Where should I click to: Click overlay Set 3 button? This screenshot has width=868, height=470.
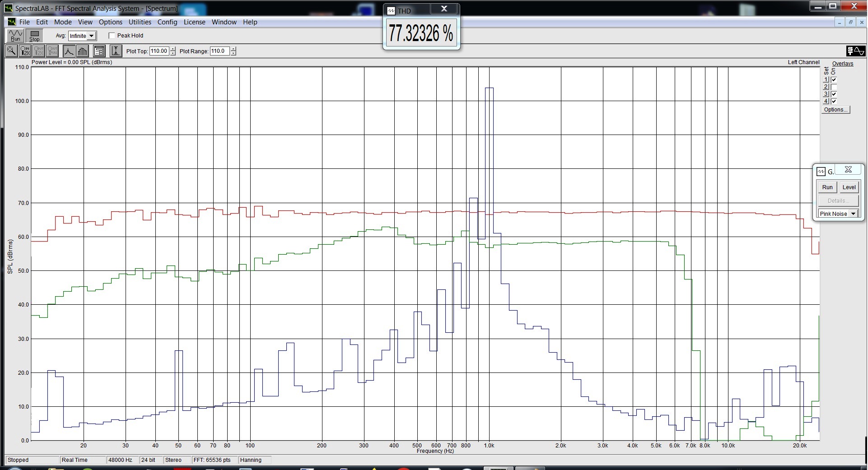point(826,94)
